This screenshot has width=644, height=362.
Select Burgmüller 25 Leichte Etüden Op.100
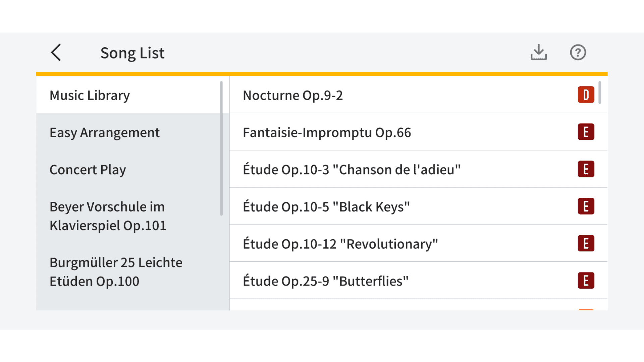[116, 272]
